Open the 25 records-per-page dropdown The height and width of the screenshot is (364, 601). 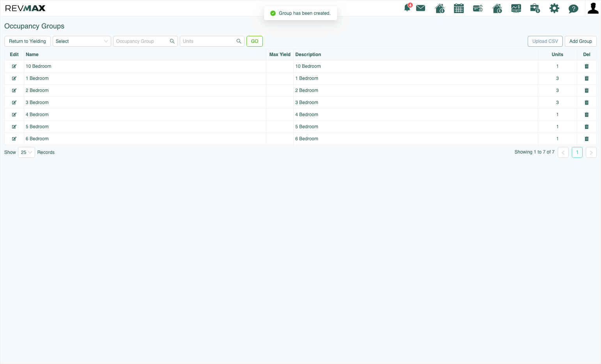tap(27, 152)
